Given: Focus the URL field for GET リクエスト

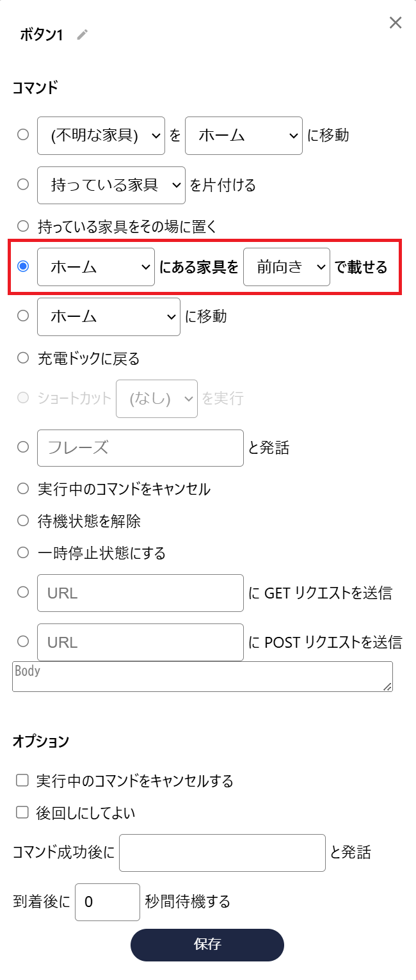Looking at the screenshot, I should [x=140, y=593].
